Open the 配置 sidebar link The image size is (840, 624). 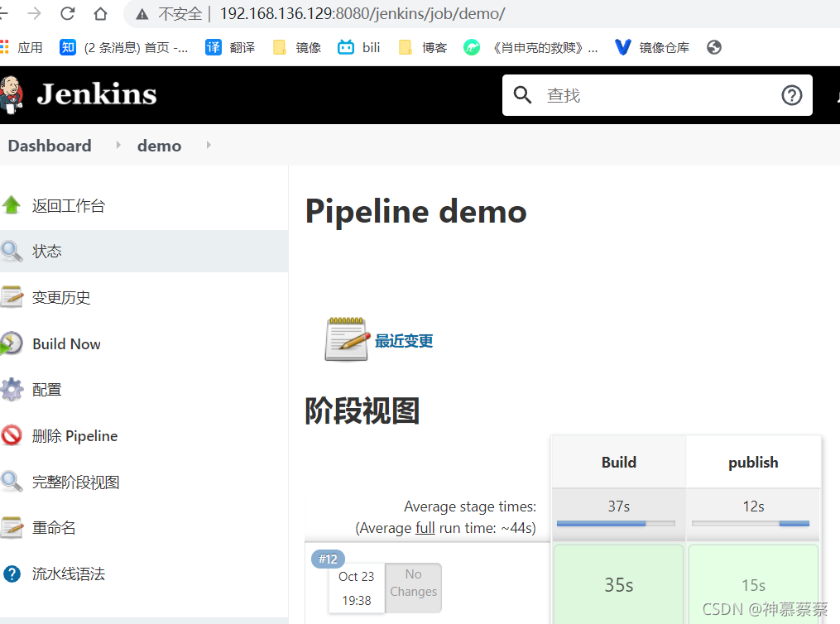(46, 390)
